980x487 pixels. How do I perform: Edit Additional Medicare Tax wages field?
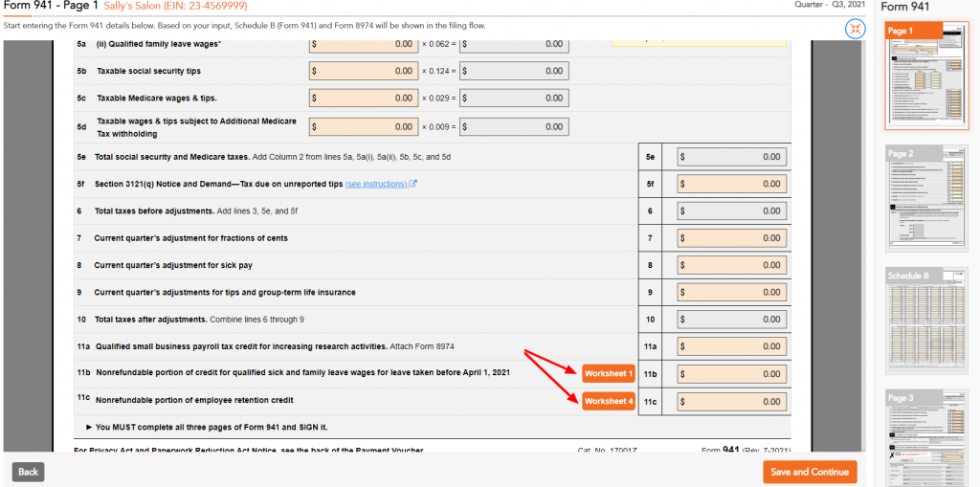click(x=364, y=126)
